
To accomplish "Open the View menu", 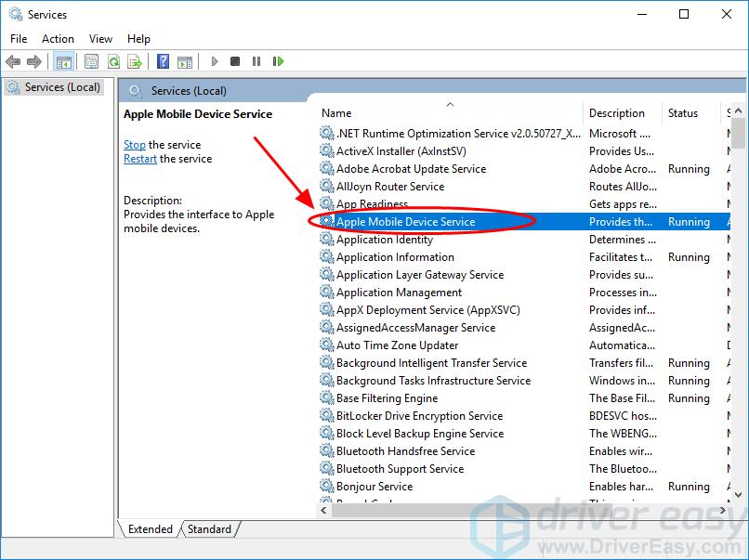I will click(100, 39).
